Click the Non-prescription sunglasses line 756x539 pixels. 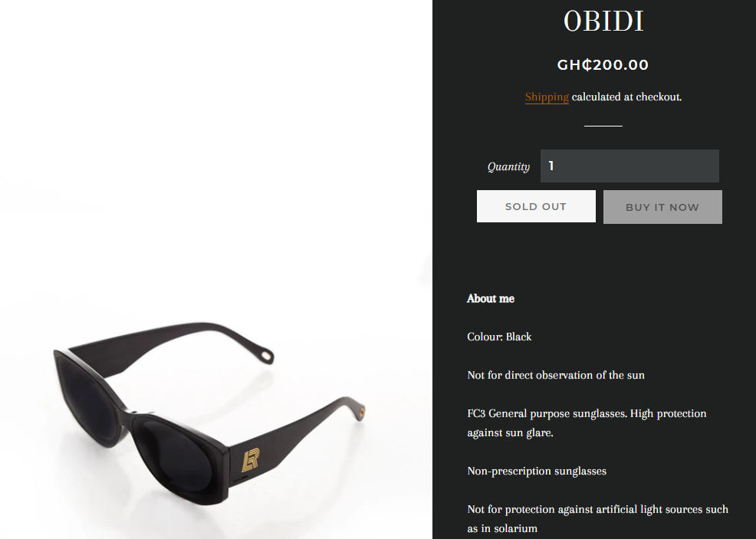[537, 471]
